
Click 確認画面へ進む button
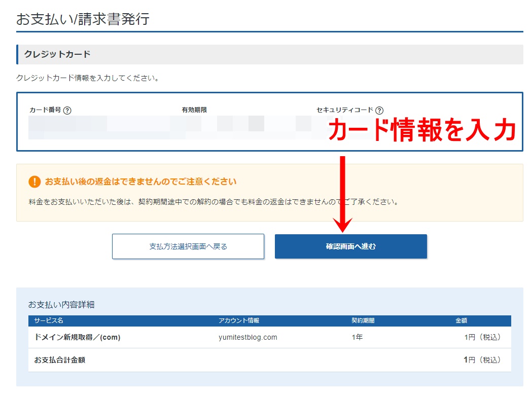tap(351, 246)
